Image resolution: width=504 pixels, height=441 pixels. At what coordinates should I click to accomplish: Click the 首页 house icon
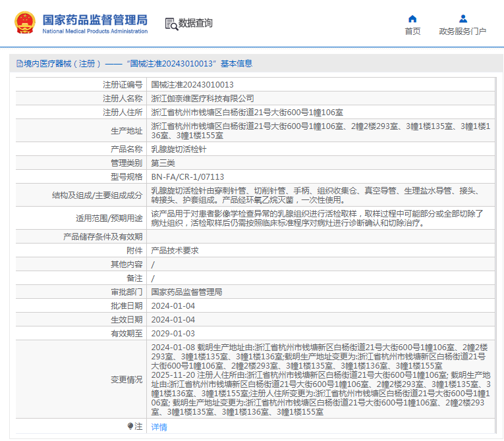(x=412, y=18)
